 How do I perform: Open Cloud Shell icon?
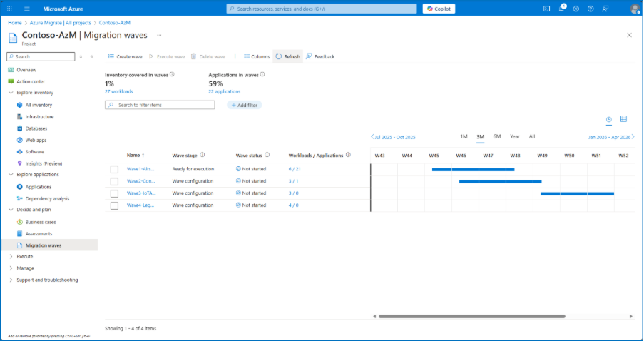(x=547, y=9)
